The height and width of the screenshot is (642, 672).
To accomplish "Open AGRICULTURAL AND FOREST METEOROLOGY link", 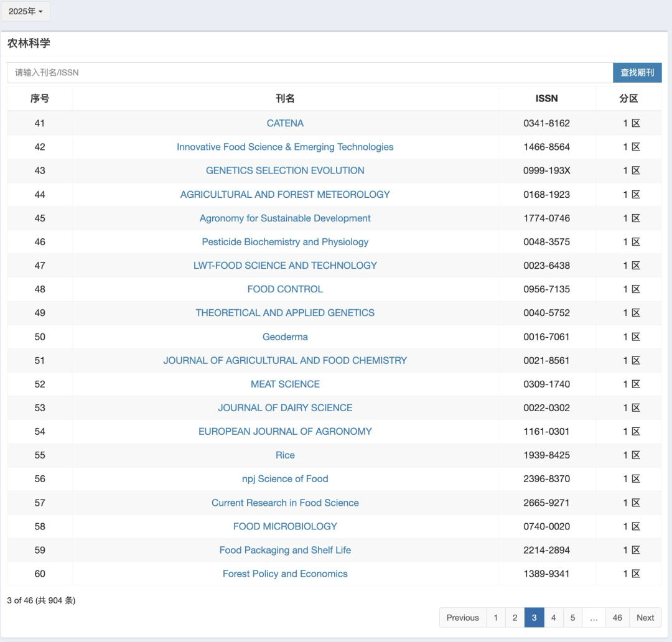I will coord(285,195).
